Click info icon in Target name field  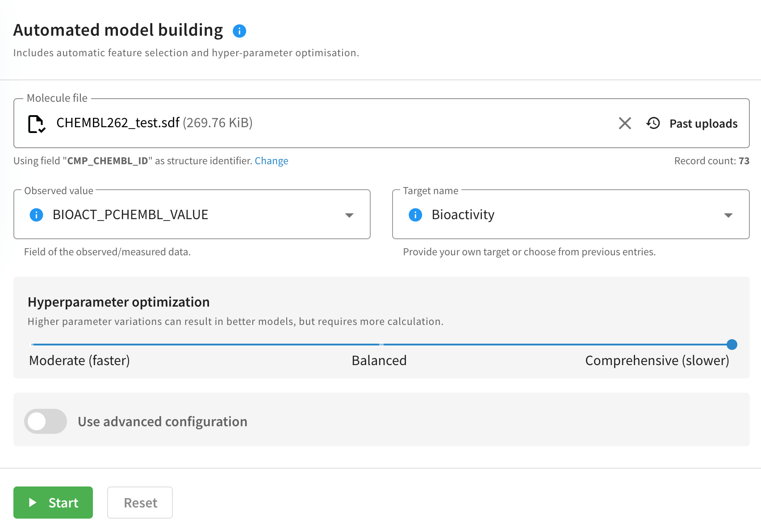coord(415,215)
